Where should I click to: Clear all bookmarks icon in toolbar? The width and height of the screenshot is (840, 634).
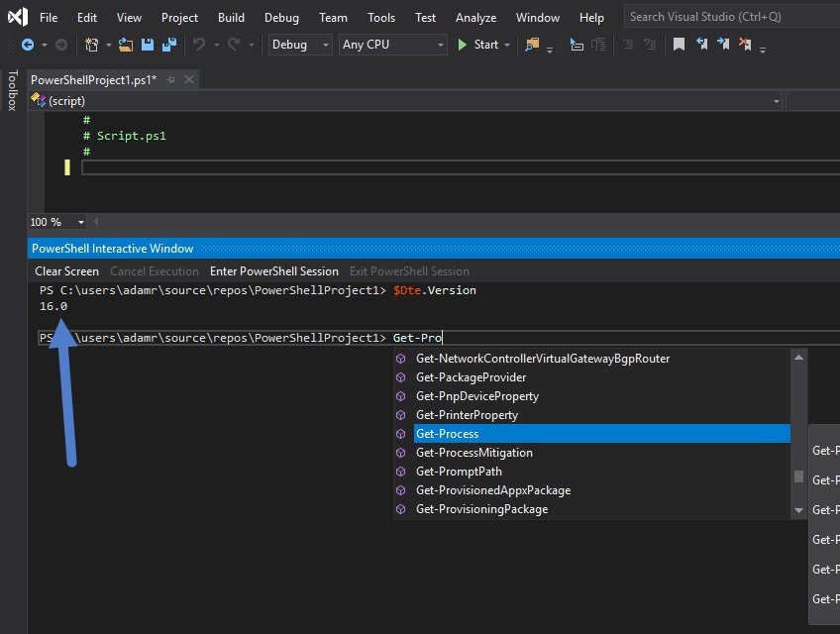(745, 45)
